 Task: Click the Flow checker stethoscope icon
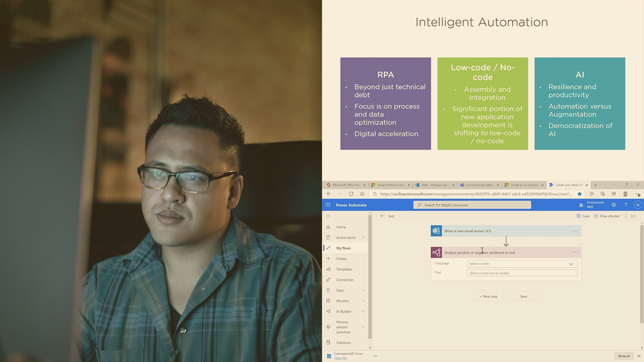tap(596, 216)
